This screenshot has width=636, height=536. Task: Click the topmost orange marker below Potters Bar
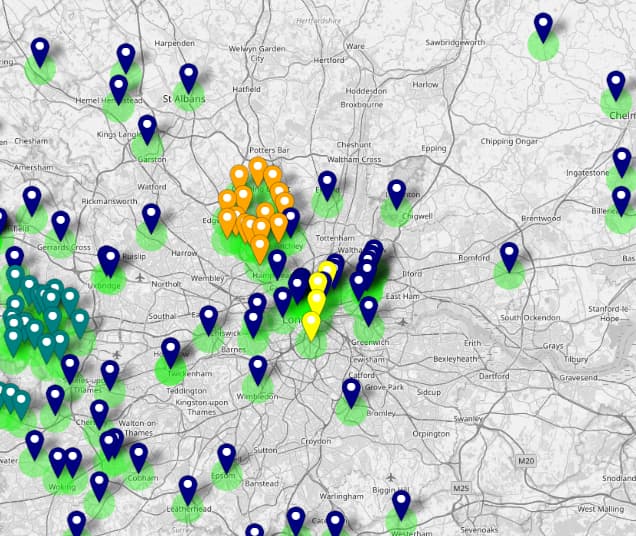click(x=258, y=171)
